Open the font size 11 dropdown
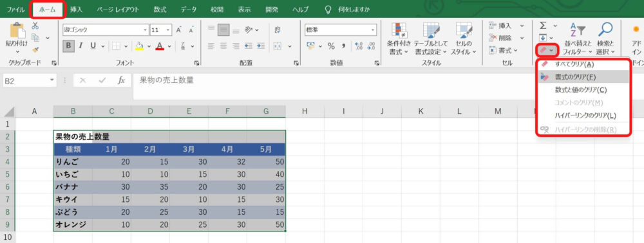The height and width of the screenshot is (243, 644). (x=168, y=30)
